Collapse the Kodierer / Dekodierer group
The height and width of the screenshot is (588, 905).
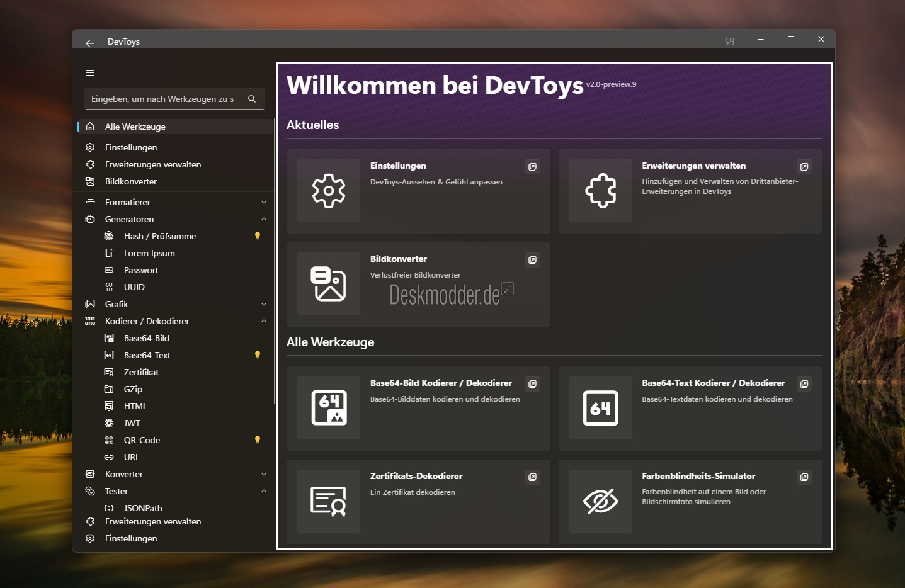click(x=264, y=321)
